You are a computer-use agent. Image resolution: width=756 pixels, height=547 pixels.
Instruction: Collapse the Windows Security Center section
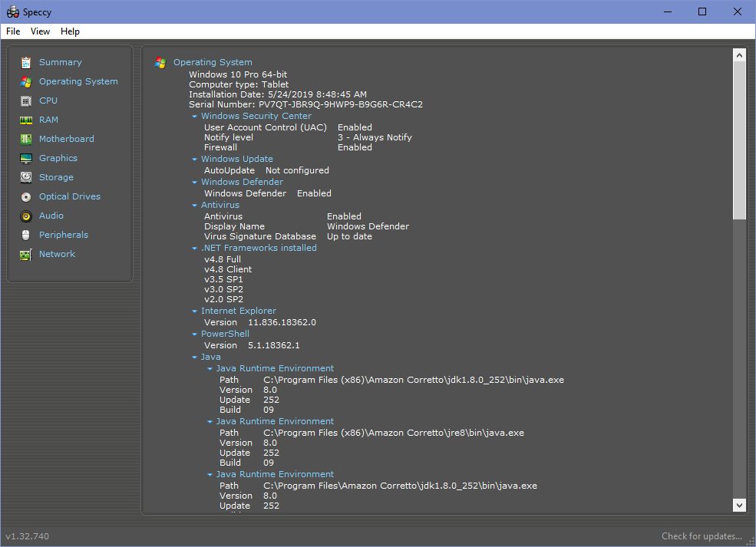(x=194, y=116)
